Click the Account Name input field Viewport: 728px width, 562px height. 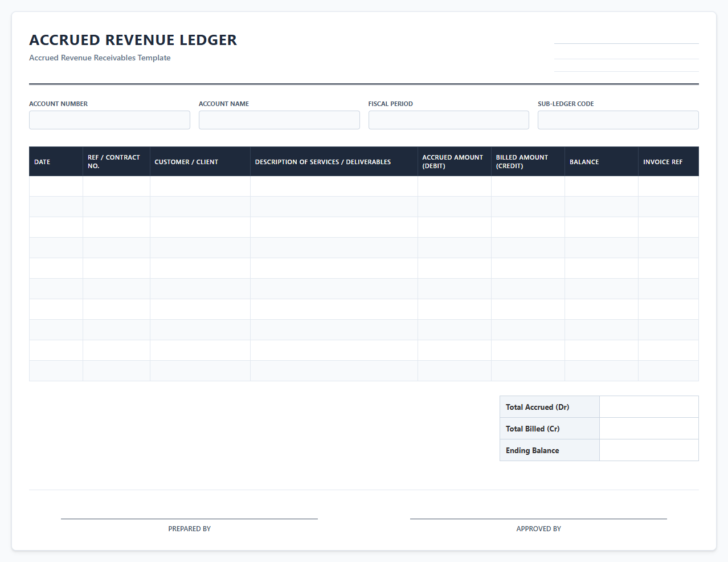(279, 120)
